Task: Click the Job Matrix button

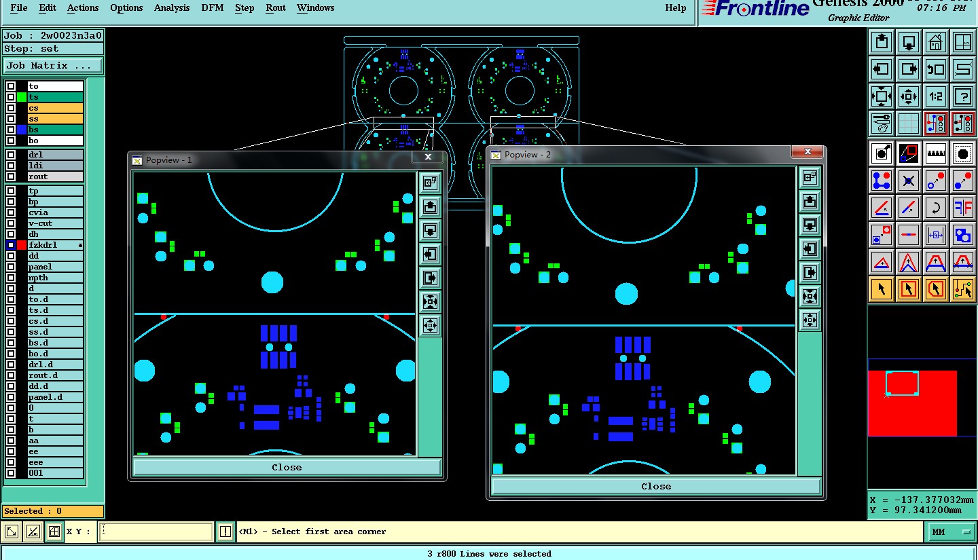Action: 53,66
